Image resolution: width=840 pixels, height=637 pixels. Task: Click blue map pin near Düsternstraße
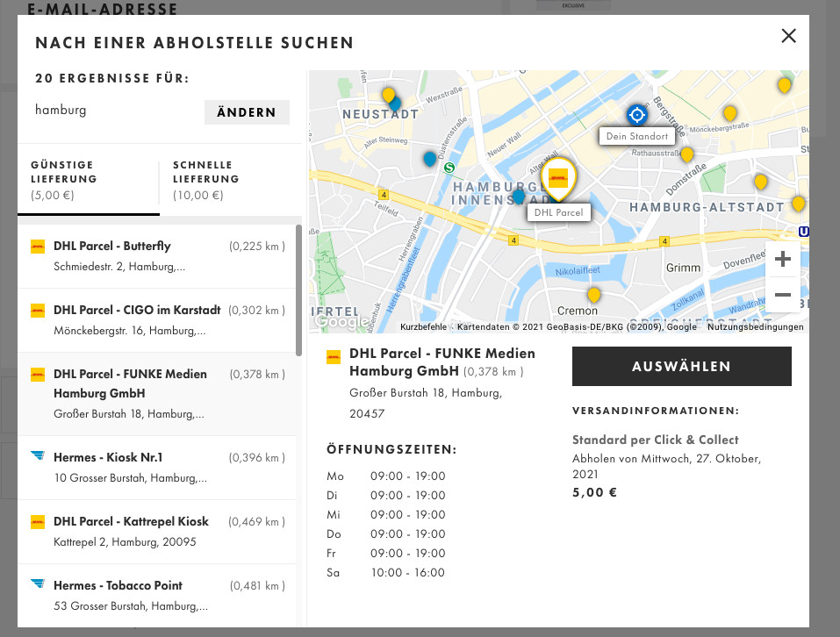point(429,159)
